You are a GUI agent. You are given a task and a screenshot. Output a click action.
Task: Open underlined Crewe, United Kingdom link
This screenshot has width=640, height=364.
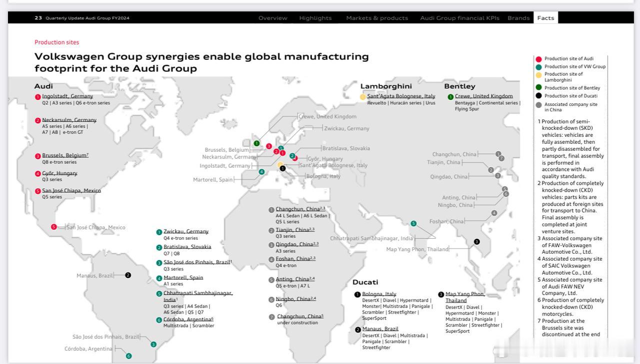point(484,96)
